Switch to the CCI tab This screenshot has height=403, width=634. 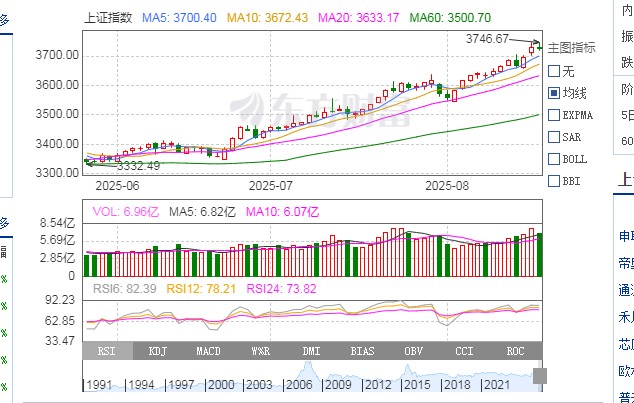[464, 351]
